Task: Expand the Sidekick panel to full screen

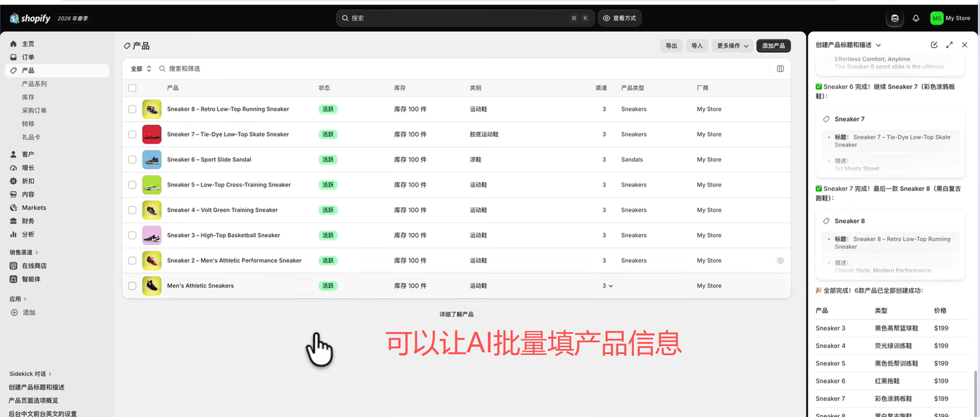Action: (x=949, y=45)
